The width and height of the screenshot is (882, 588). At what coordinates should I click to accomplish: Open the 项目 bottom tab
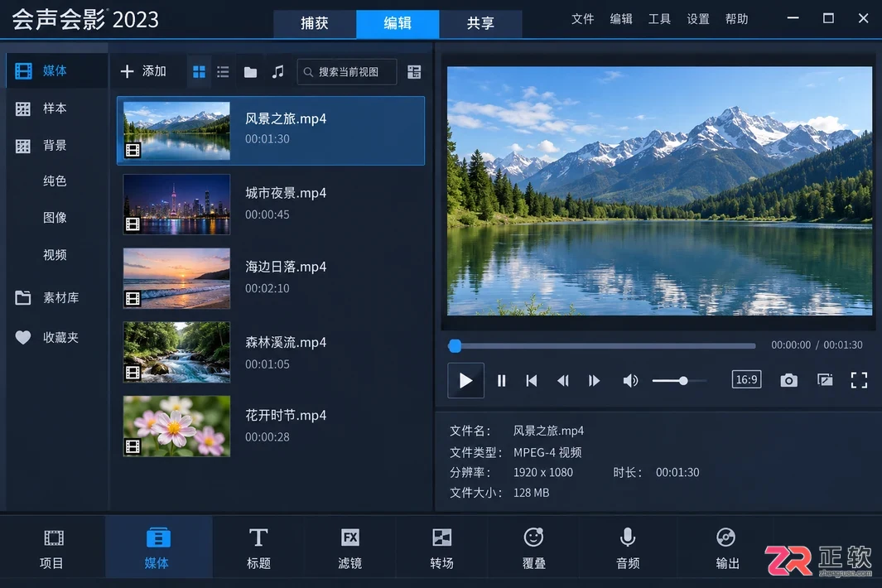[53, 547]
